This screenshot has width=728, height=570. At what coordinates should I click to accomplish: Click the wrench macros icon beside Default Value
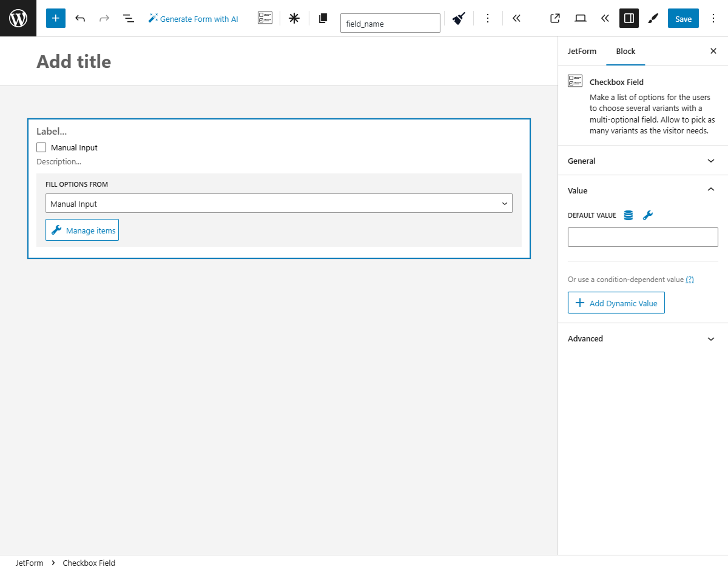pyautogui.click(x=647, y=215)
